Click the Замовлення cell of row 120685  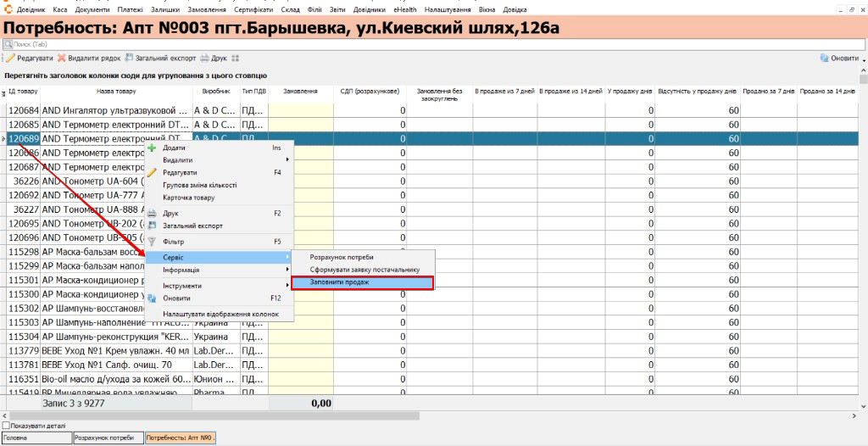301,125
